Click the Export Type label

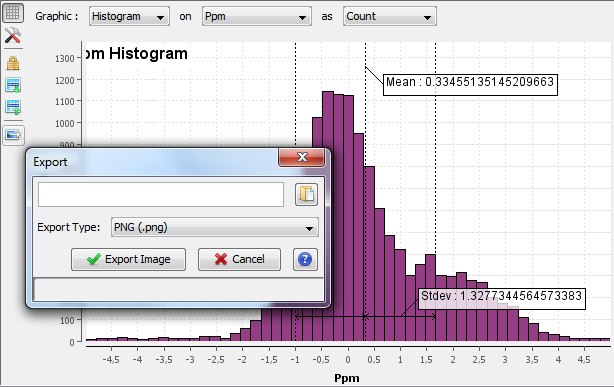click(x=69, y=228)
